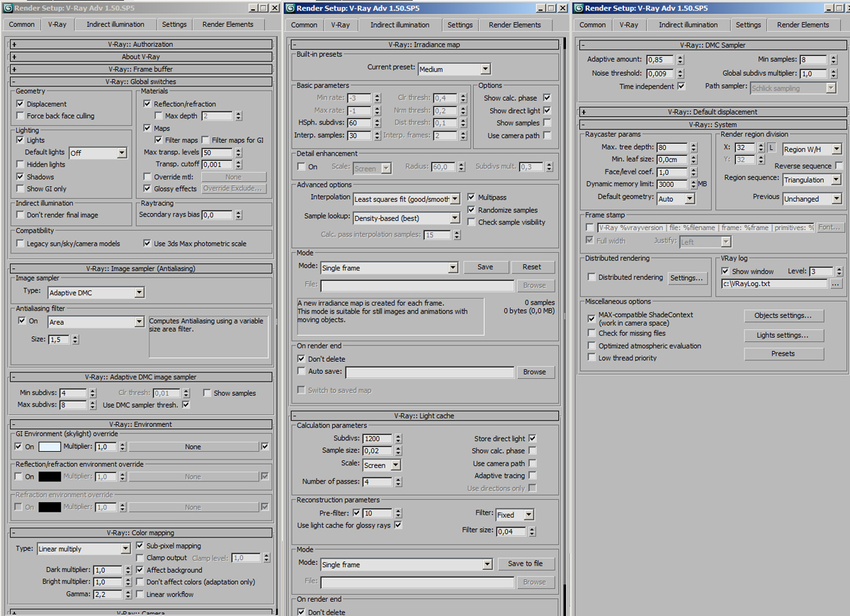Click the VRay log Level spinner arrows
Image resolution: width=850 pixels, height=616 pixels.
pos(838,272)
